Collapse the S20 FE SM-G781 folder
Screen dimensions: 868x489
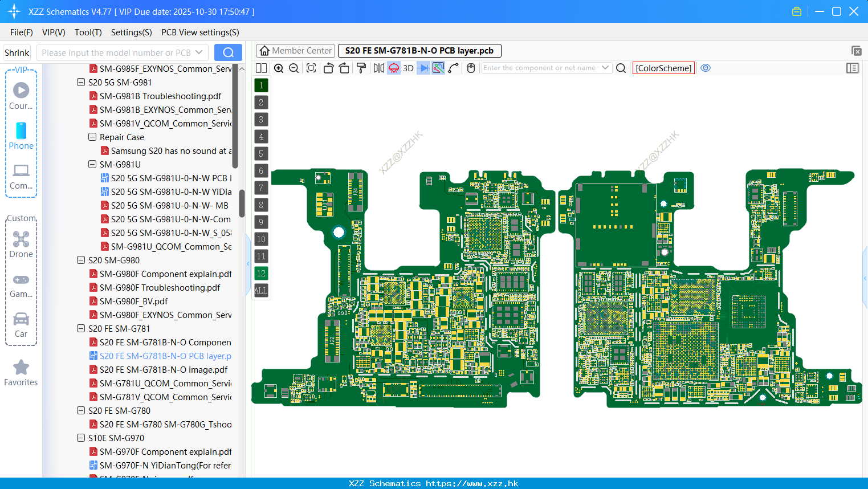(81, 328)
